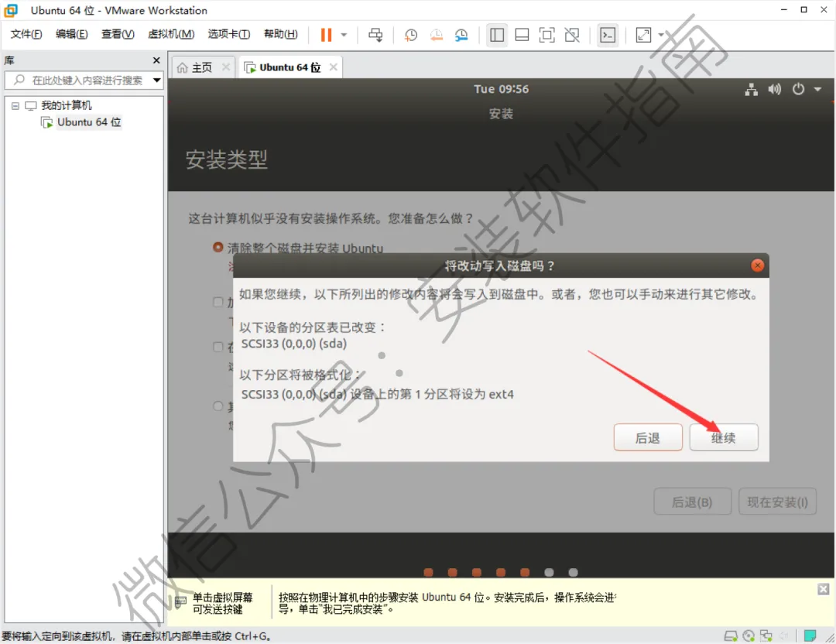The height and width of the screenshot is (644, 836).
Task: Click the keyboard icon in hint bar
Action: pos(180,602)
